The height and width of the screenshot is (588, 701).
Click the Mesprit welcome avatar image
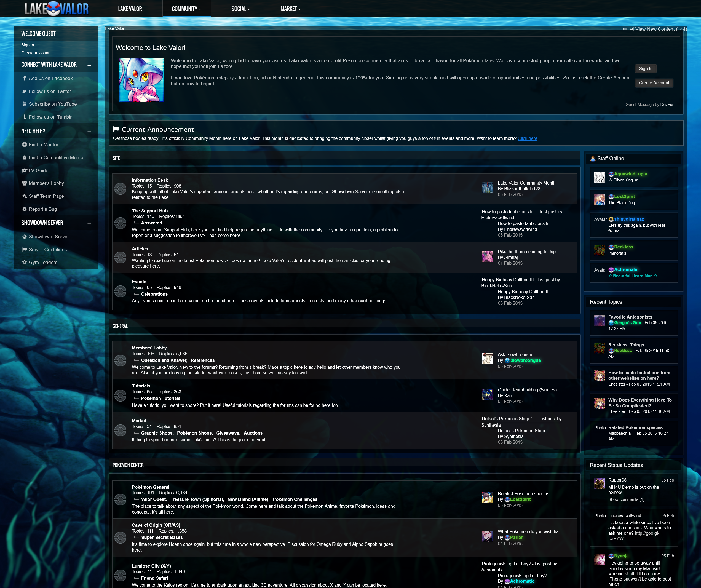(x=141, y=80)
